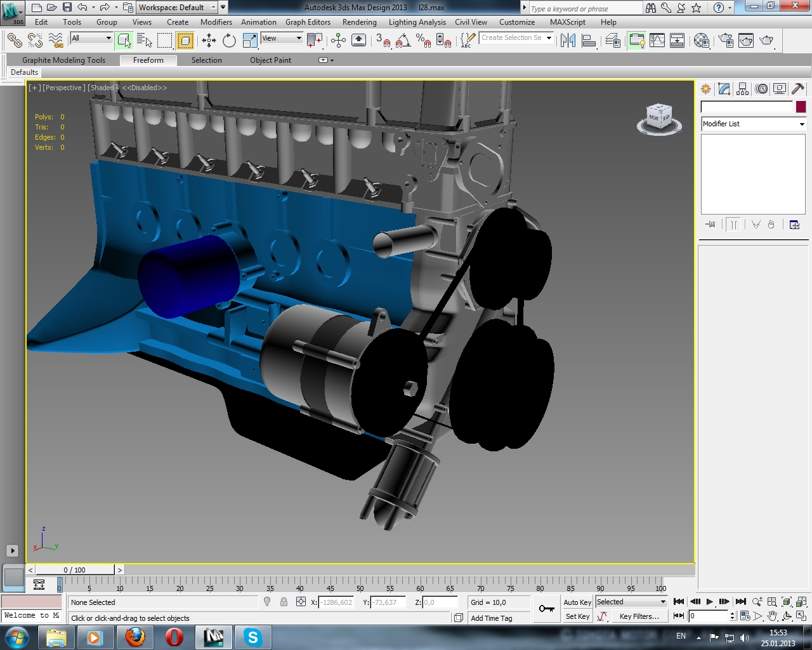Open Select by Name dialog icon
The height and width of the screenshot is (650, 812).
pyautogui.click(x=145, y=41)
